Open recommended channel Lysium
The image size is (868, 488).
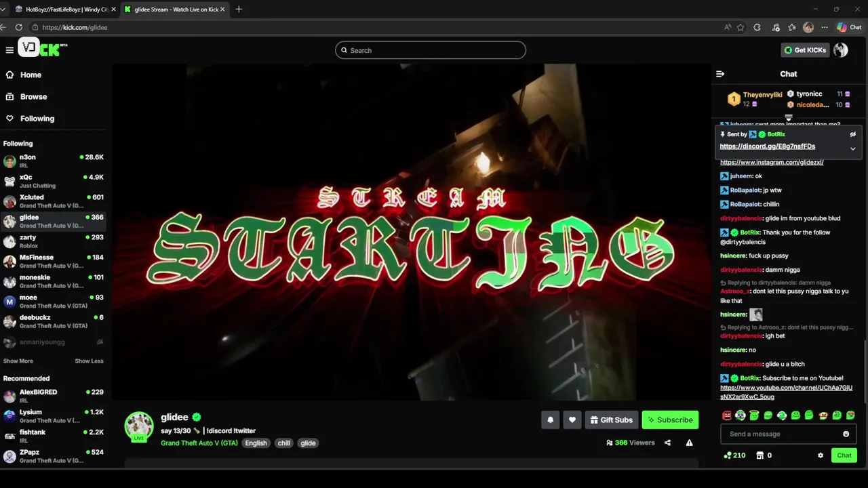54,416
